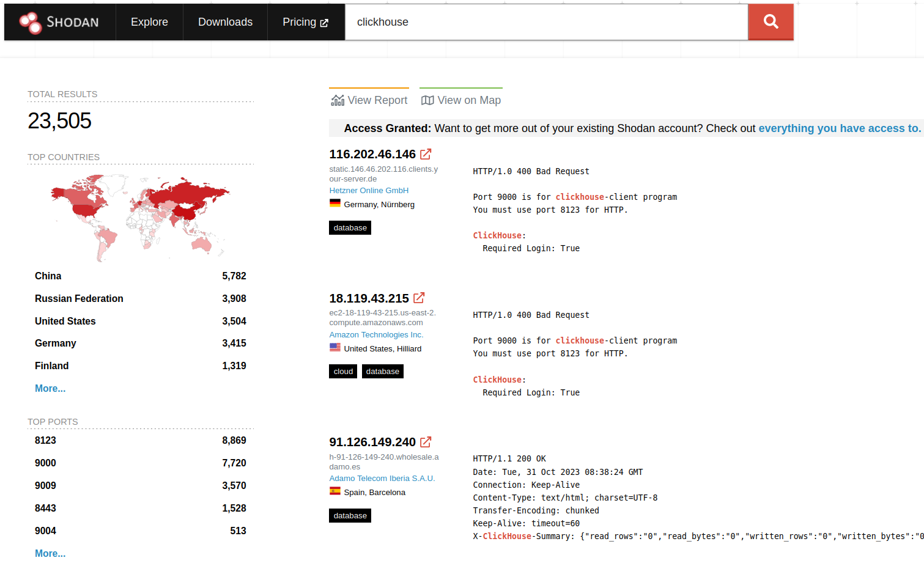Click the Germany flag icon
The image size is (924, 566).
coord(335,204)
